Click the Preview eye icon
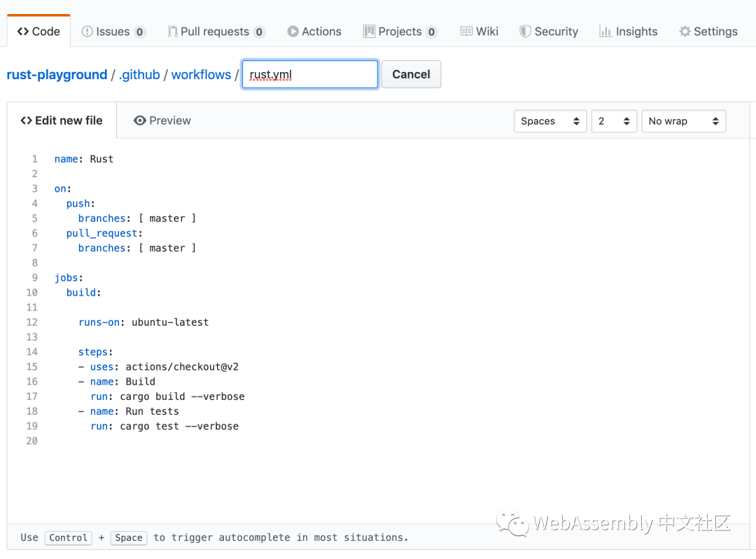The image size is (756, 559). pos(140,120)
